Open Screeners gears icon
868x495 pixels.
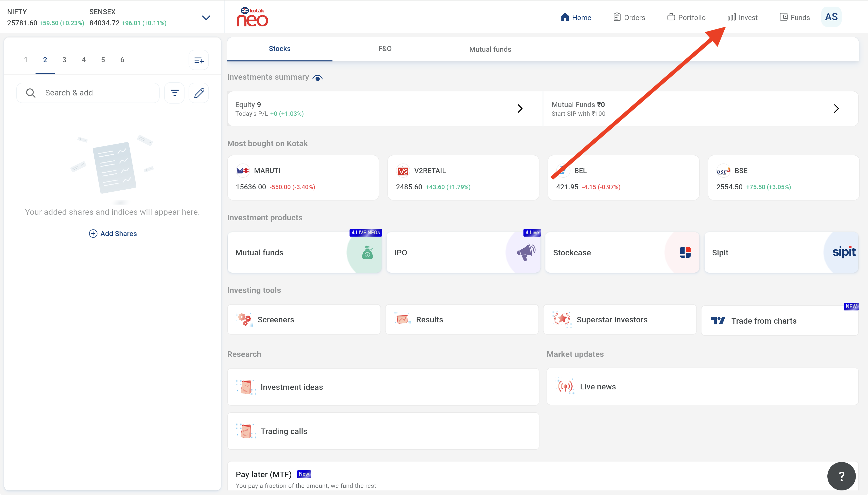[x=244, y=319]
